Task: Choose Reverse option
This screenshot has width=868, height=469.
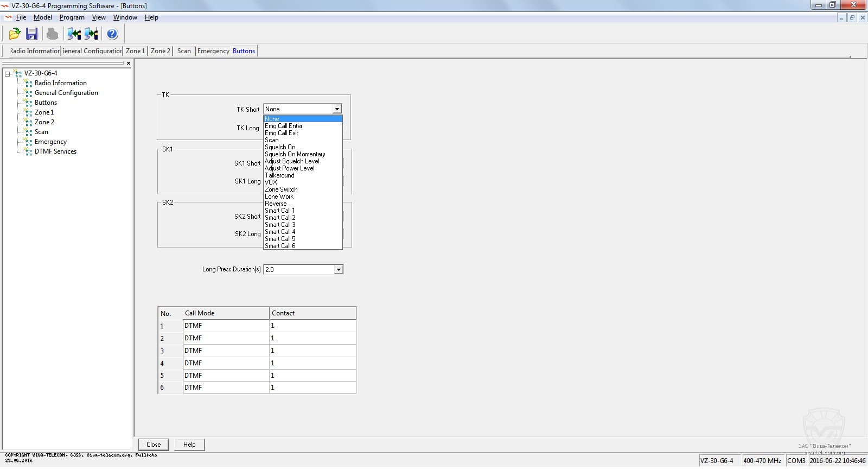Action: tap(303, 204)
